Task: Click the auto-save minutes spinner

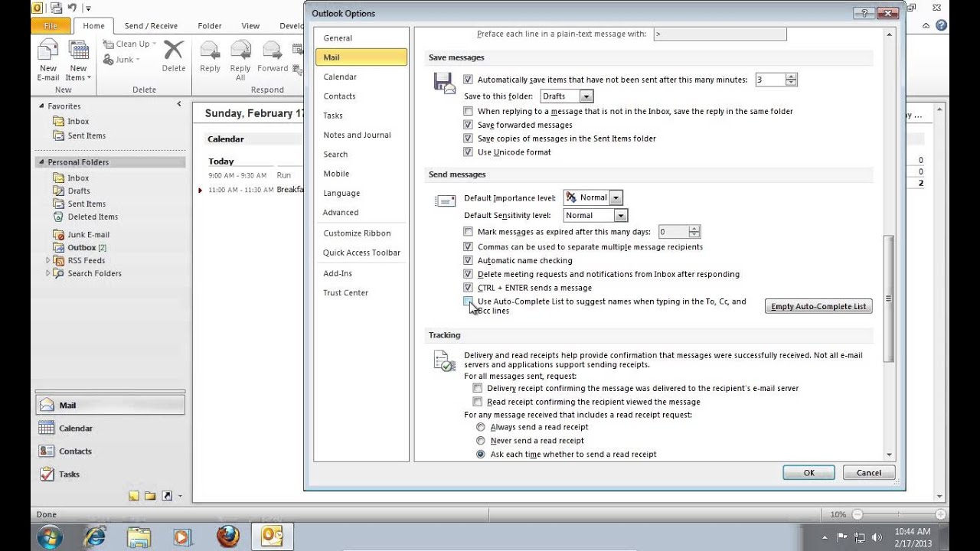Action: tap(792, 80)
